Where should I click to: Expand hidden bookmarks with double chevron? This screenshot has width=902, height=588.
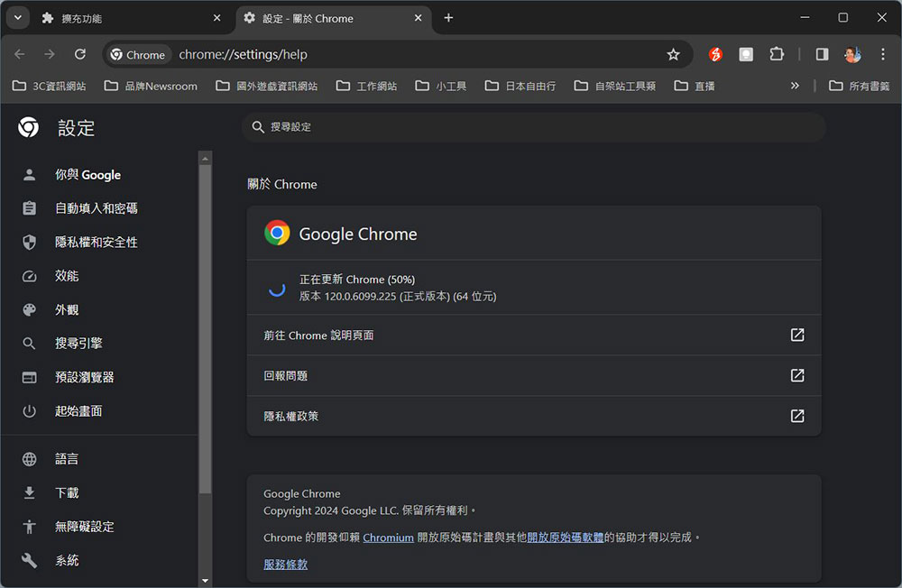click(795, 86)
